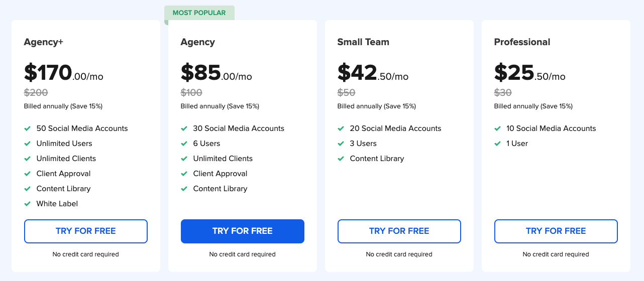Click checkmark beside 20 Social Media Accounts
Screen dimensions: 644x281
[341, 128]
